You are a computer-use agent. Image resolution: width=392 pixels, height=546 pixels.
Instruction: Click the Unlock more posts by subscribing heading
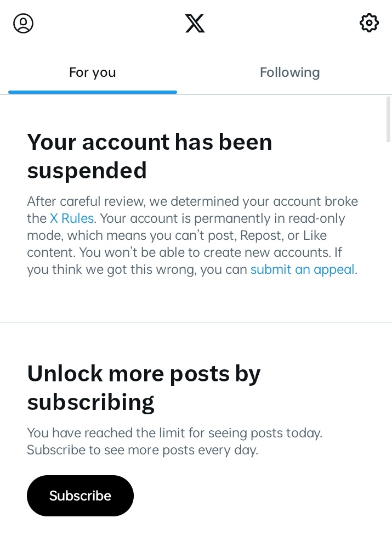coord(144,387)
